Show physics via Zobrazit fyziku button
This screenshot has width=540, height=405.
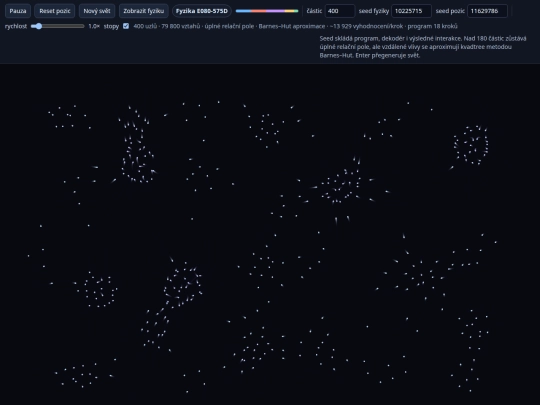tap(144, 11)
